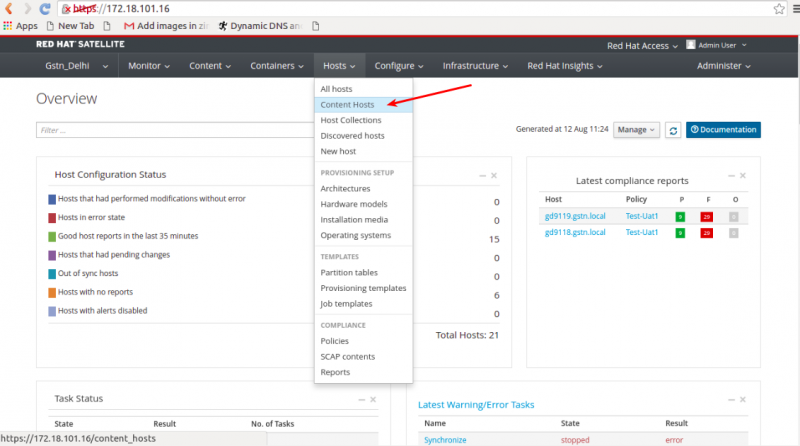Image resolution: width=800 pixels, height=446 pixels.
Task: Open the Red Hat Access dropdown
Action: [x=642, y=45]
